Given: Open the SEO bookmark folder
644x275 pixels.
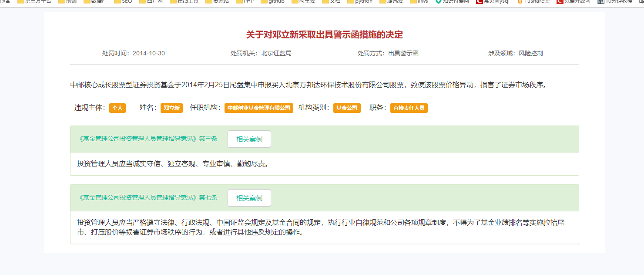Looking at the screenshot, I should tap(124, 2).
